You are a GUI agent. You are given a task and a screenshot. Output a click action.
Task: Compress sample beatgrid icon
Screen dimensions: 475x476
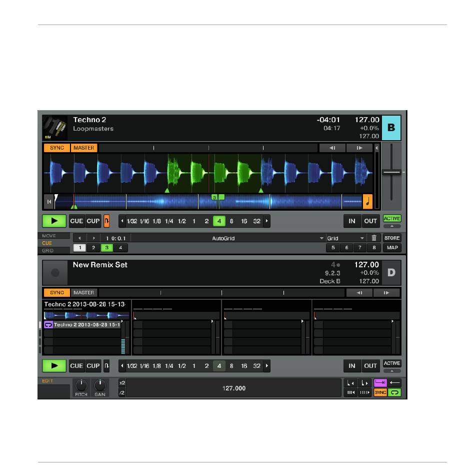coord(350,392)
